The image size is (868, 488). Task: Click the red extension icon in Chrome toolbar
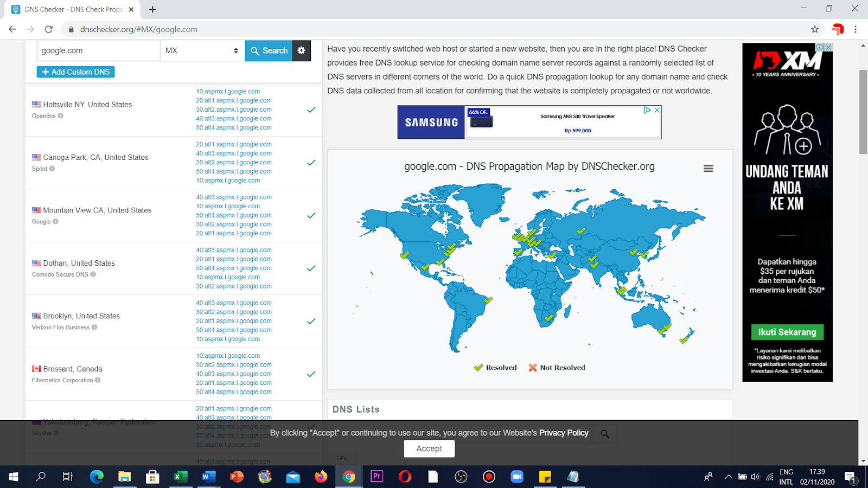coord(838,29)
